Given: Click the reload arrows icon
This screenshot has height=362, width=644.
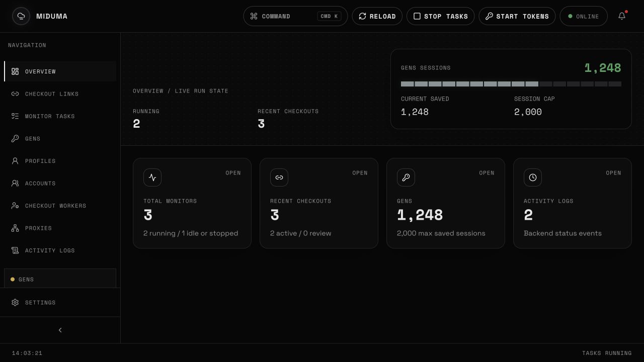Looking at the screenshot, I should pos(362,16).
